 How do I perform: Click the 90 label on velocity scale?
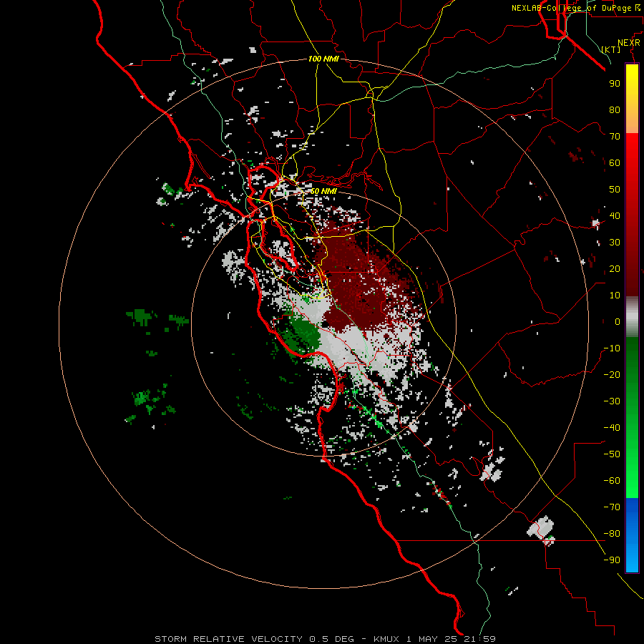point(615,84)
